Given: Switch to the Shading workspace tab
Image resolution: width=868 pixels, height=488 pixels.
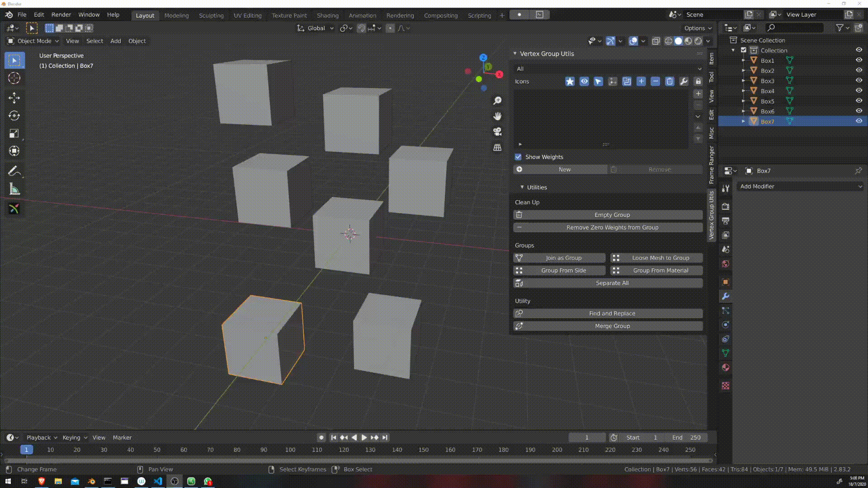Looking at the screenshot, I should [327, 15].
